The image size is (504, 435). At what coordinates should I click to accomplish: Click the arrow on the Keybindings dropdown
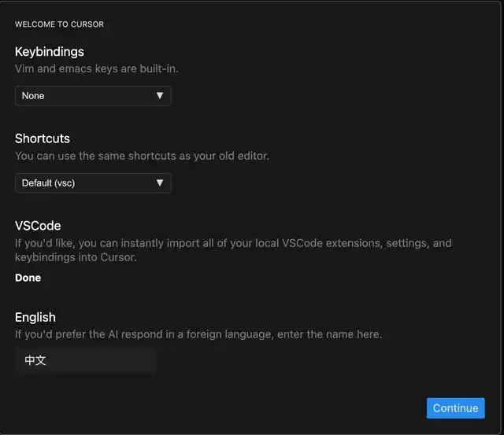pyautogui.click(x=160, y=96)
